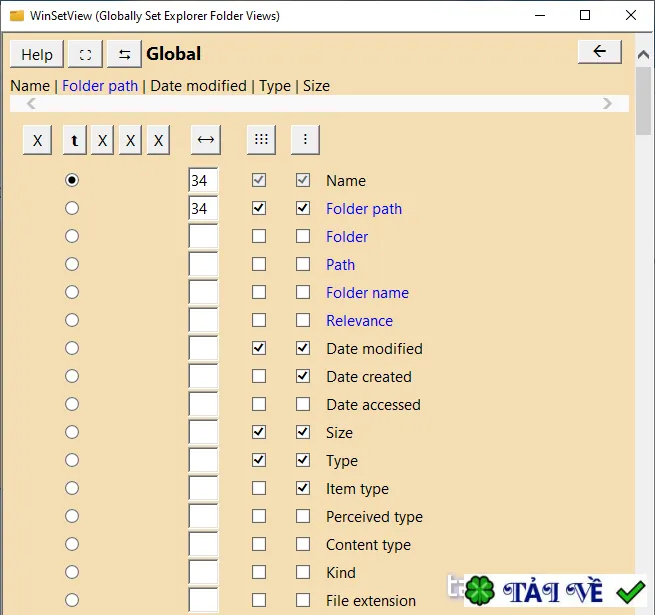
Task: Click the Perceived type label
Action: (374, 517)
